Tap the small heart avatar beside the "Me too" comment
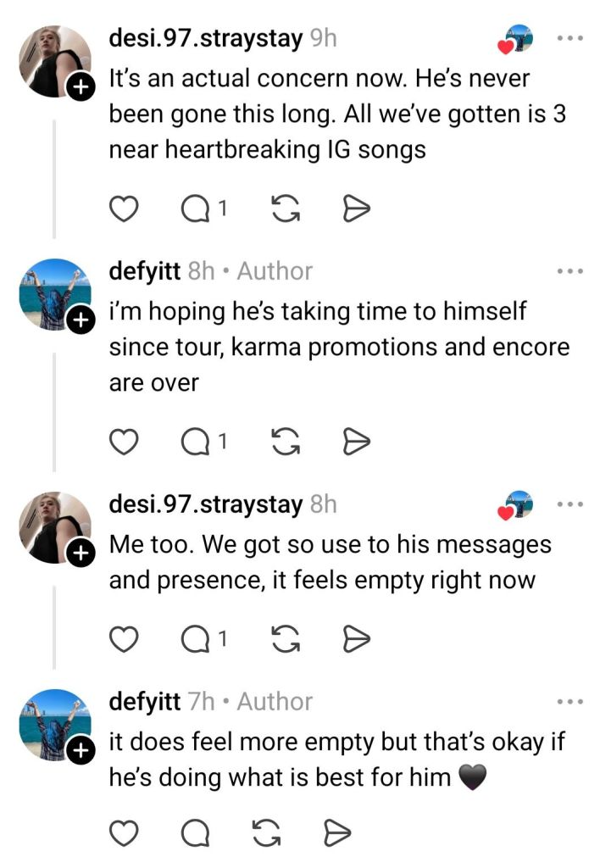 pyautogui.click(x=516, y=505)
